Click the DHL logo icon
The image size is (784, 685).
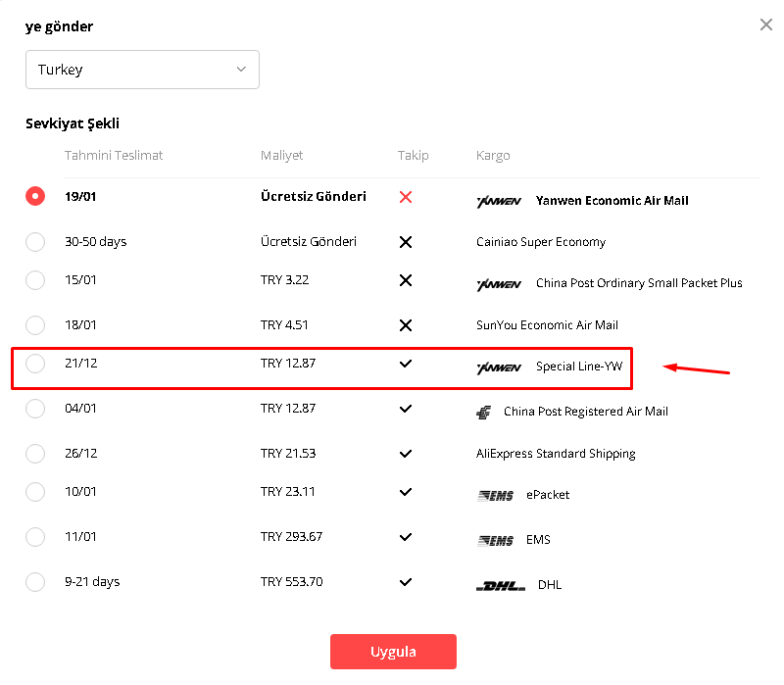pyautogui.click(x=500, y=585)
